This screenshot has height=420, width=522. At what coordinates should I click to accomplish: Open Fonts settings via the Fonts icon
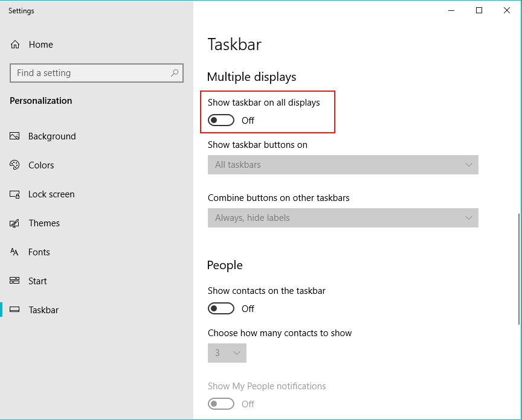tap(14, 252)
